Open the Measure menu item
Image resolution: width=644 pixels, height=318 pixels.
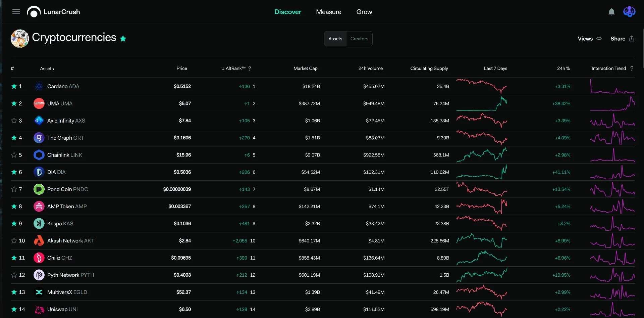(328, 12)
